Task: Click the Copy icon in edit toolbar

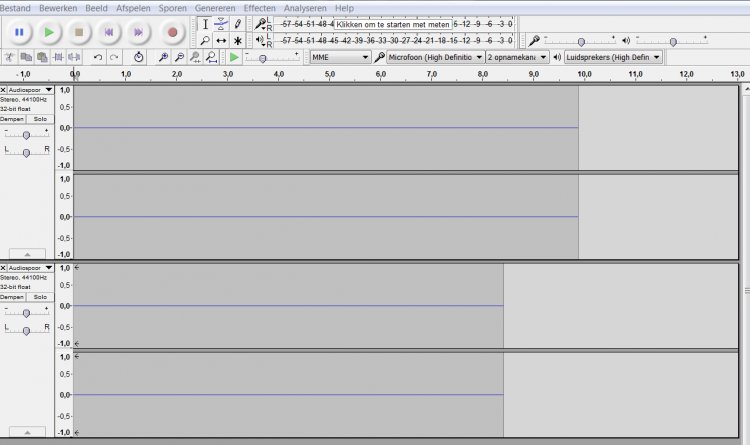Action: click(26, 57)
